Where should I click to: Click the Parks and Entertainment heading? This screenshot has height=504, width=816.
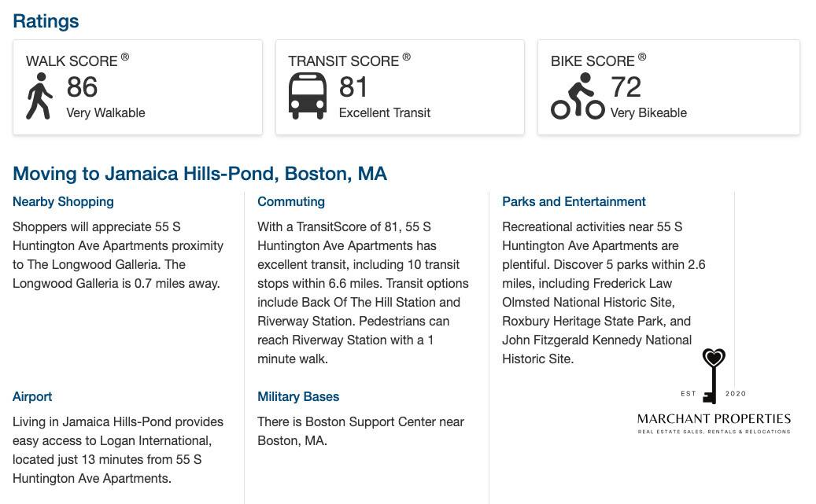[x=574, y=202]
